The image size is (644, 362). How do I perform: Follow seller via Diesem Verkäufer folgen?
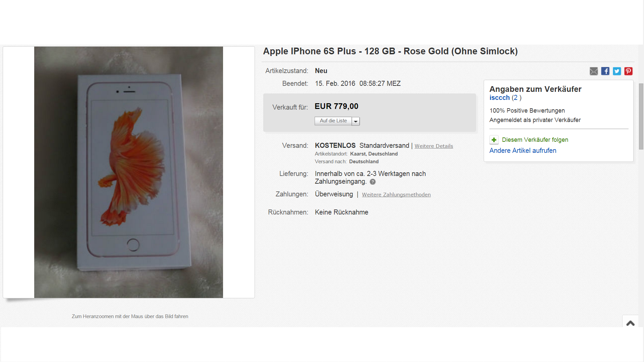pyautogui.click(x=535, y=140)
